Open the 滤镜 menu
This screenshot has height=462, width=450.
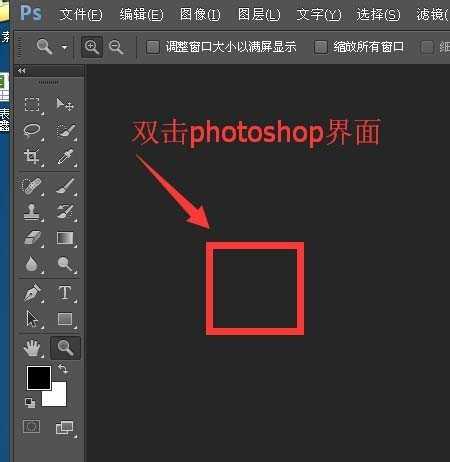[433, 14]
